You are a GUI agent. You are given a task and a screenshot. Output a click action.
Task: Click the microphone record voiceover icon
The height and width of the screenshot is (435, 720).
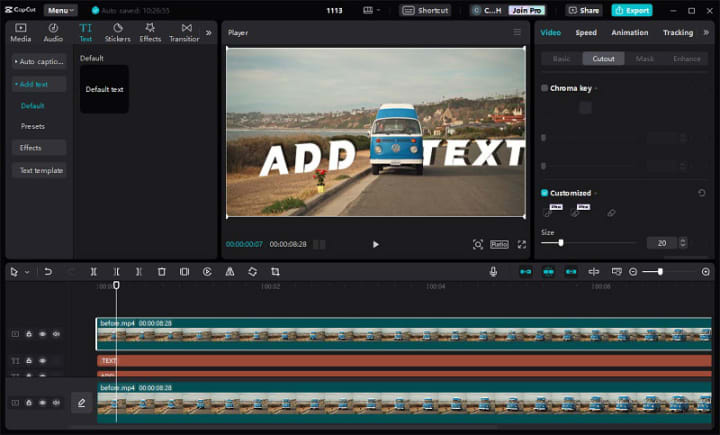(493, 271)
